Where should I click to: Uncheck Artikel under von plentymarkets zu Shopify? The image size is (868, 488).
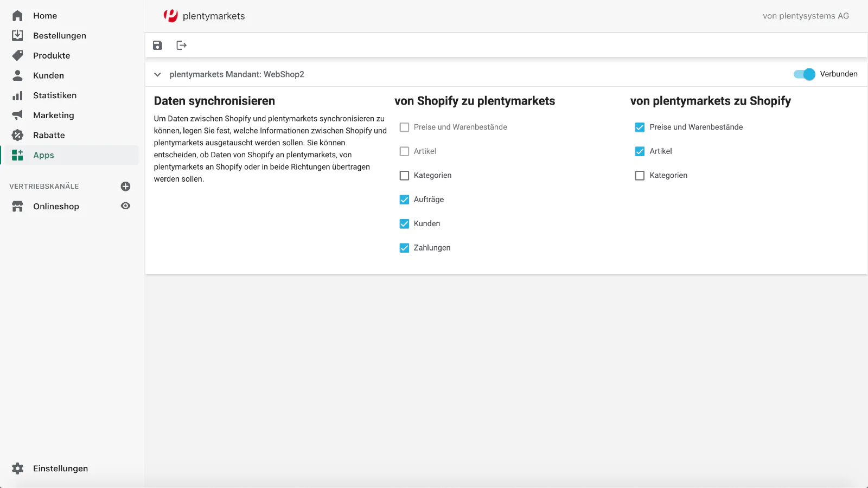point(640,151)
